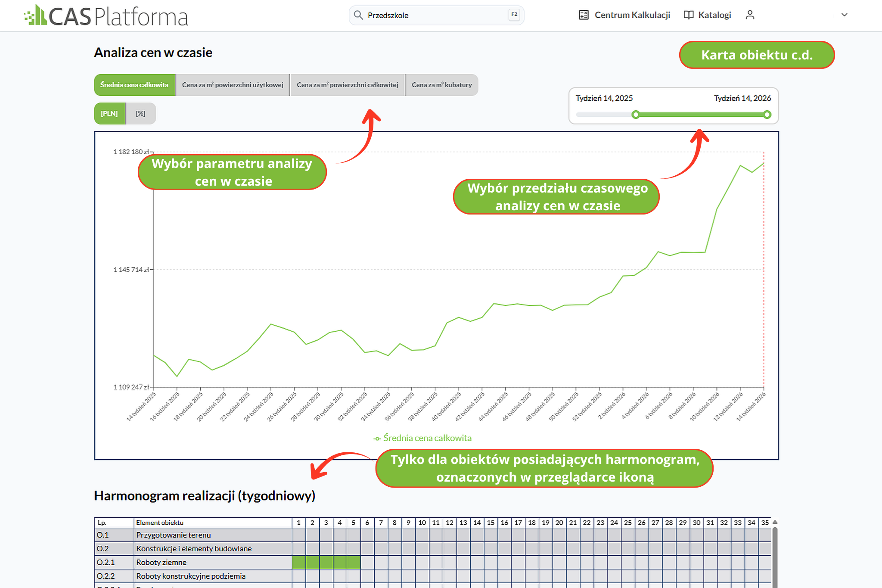Image resolution: width=882 pixels, height=588 pixels.
Task: Select the Średnia cena całkowita tab
Action: coord(134,85)
